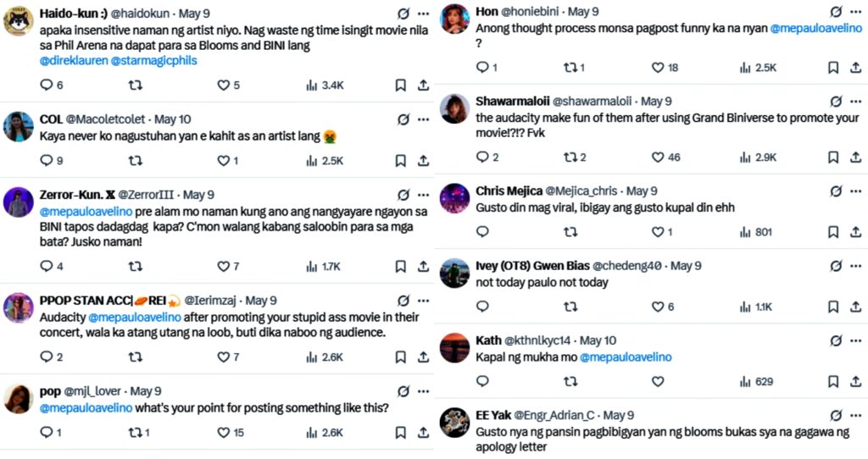Retweet Zerror-Kun's tweet
The width and height of the screenshot is (868, 459).
coord(135,266)
